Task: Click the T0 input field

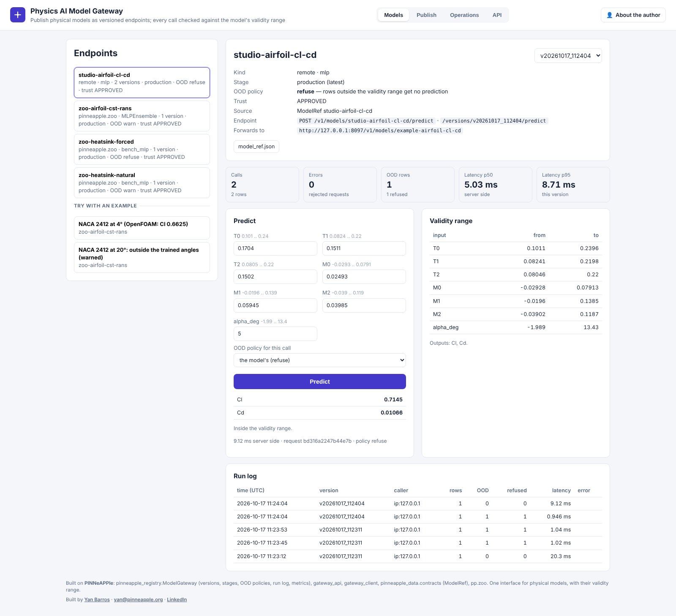Action: click(275, 248)
